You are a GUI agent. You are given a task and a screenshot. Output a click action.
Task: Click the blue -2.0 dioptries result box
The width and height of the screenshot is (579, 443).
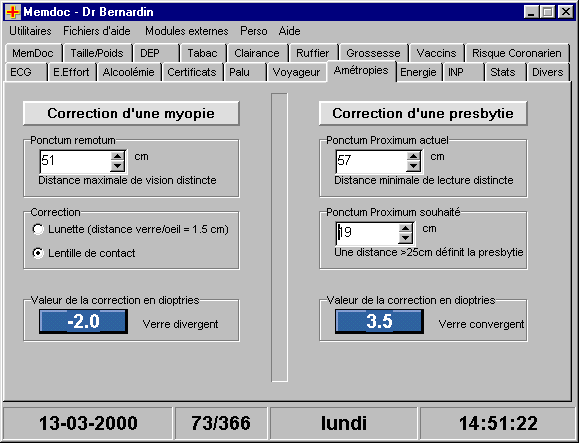[x=83, y=321]
